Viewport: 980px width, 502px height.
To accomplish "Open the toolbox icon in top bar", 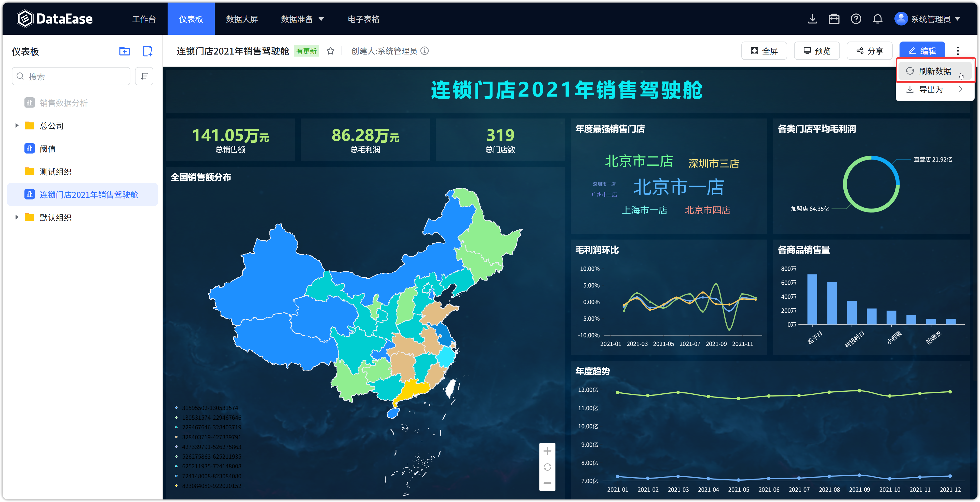I will tap(834, 19).
